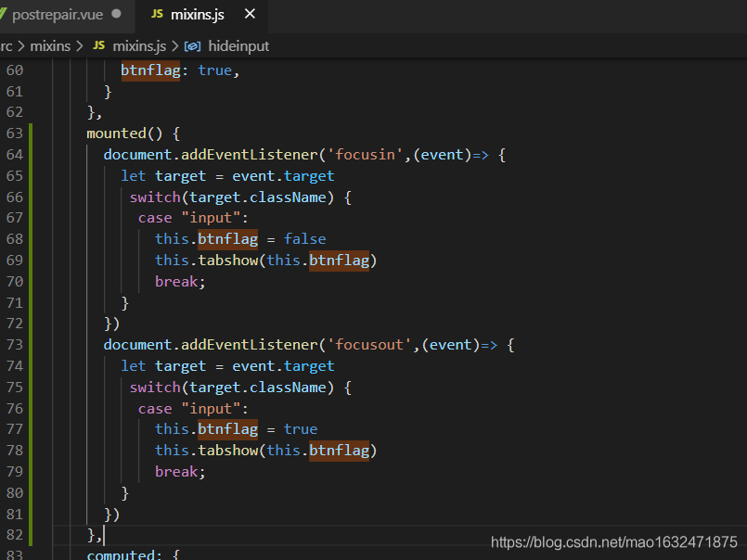Viewport: 747px width, 560px height.
Task: Open the mixins folder breadcrumb
Action: coord(50,46)
